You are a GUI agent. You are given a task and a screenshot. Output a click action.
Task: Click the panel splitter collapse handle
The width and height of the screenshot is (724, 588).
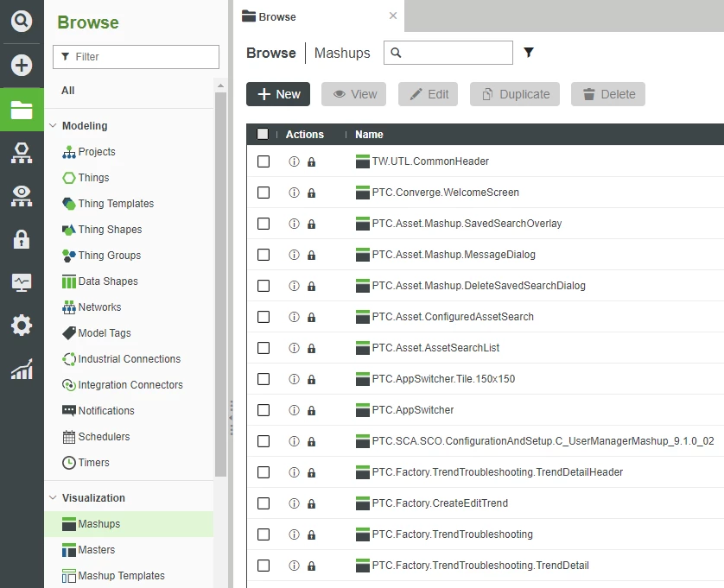click(x=231, y=418)
